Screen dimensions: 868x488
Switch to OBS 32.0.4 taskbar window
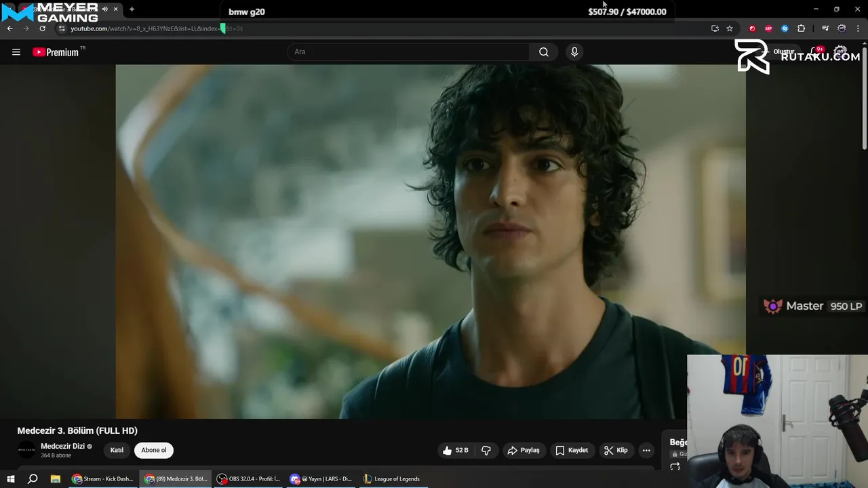point(248,479)
